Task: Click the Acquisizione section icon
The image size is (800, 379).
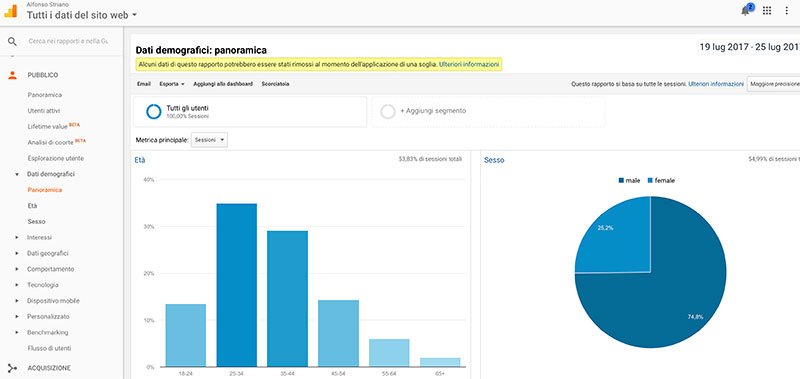Action: pyautogui.click(x=12, y=368)
